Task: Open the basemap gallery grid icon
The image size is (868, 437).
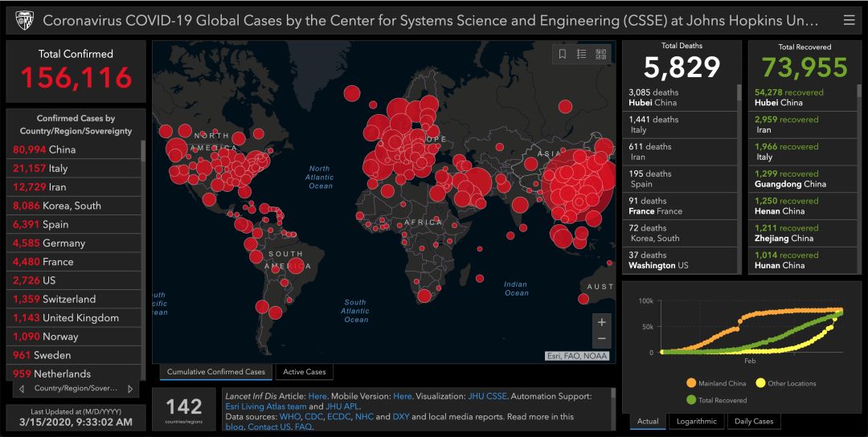Action: tap(600, 54)
